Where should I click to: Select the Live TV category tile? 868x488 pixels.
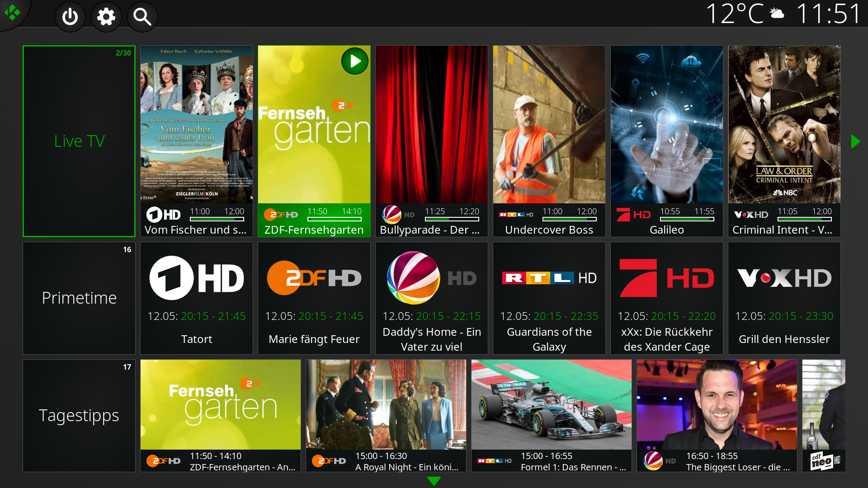(x=79, y=141)
